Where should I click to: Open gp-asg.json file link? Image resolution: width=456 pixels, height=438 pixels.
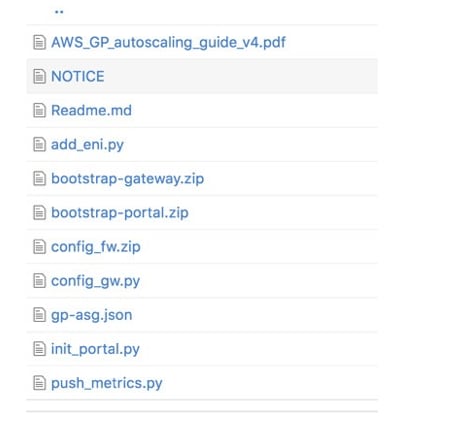[92, 315]
